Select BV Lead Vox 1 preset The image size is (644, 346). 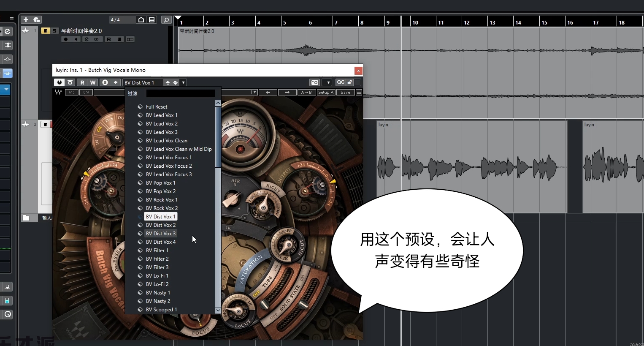[162, 115]
